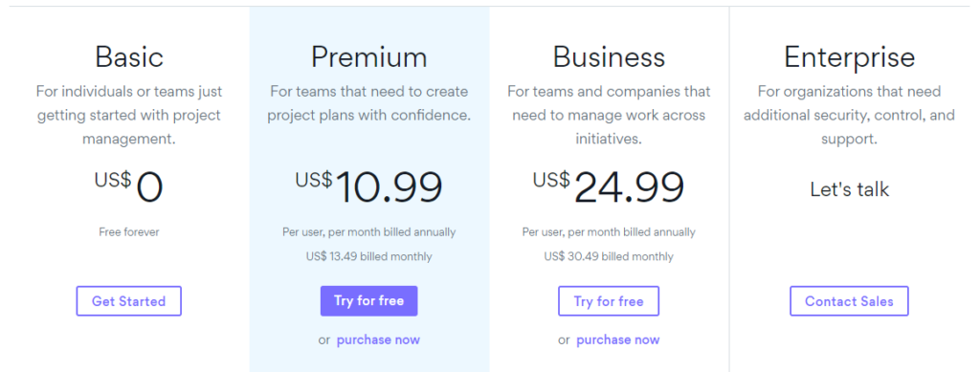Image resolution: width=980 pixels, height=372 pixels.
Task: Follow the purchase now link under Premium
Action: tap(378, 339)
